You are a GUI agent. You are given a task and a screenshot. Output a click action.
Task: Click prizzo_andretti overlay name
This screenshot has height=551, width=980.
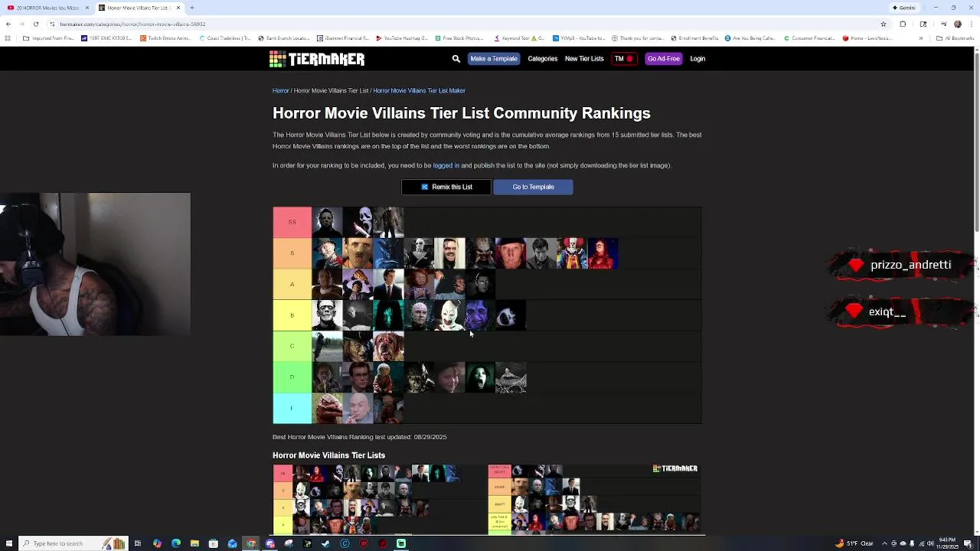(x=910, y=265)
